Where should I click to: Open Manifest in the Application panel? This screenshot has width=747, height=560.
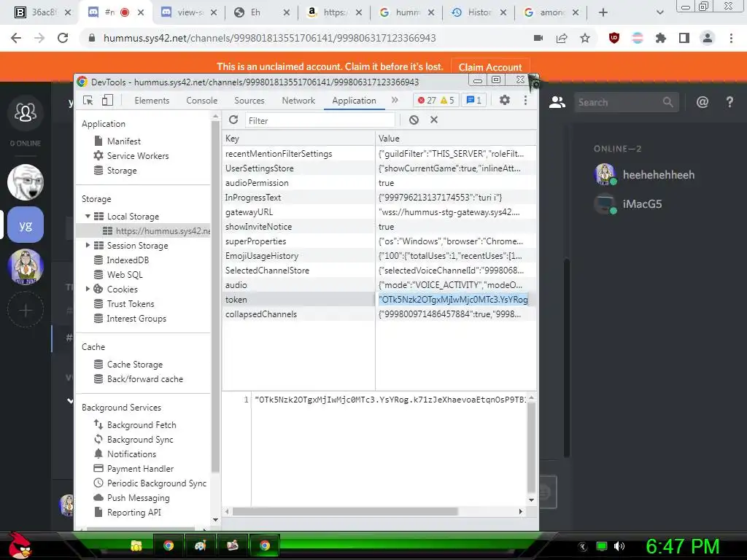(123, 141)
